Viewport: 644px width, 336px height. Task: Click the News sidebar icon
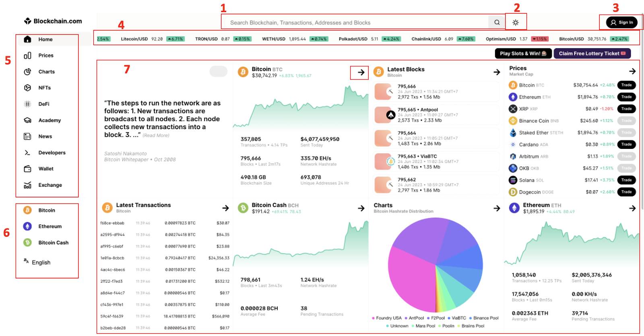coord(27,136)
